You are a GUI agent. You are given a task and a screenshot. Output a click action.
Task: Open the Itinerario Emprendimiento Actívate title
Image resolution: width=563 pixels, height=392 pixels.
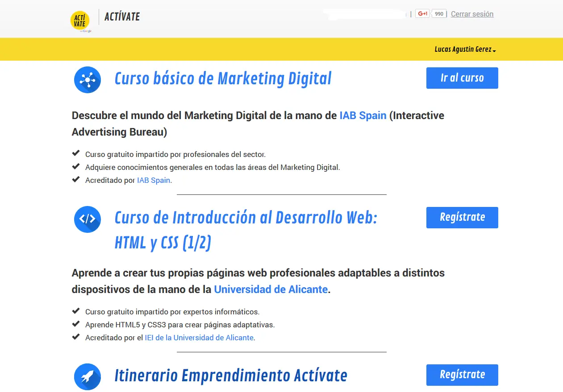point(231,375)
